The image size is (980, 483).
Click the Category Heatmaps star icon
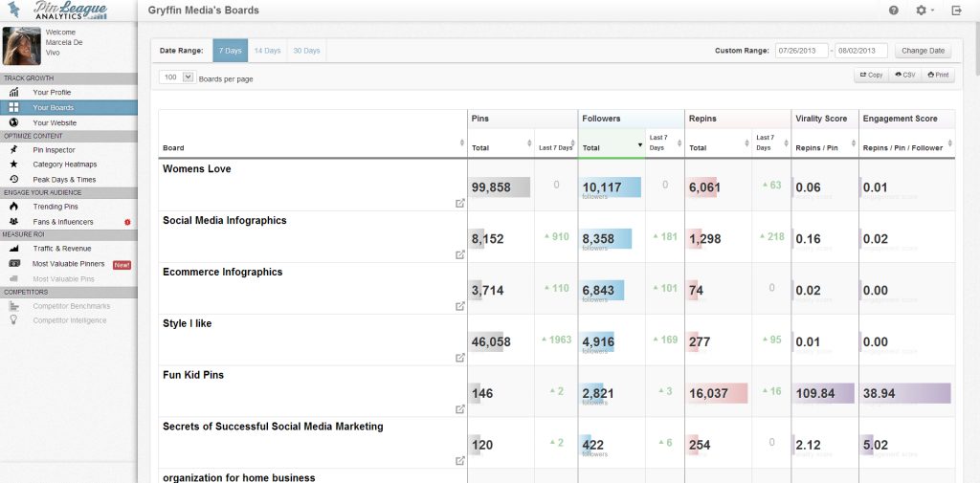point(13,165)
